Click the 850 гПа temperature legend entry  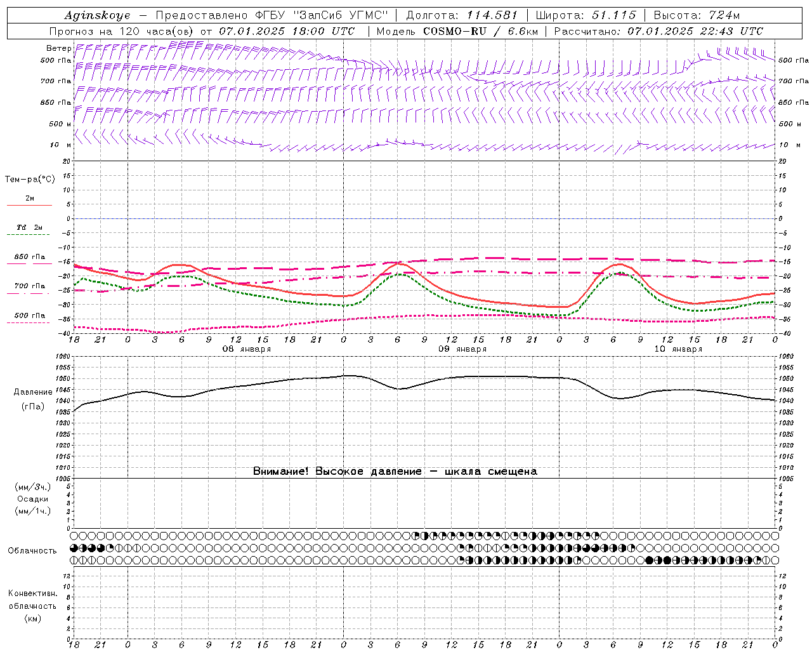(30, 257)
